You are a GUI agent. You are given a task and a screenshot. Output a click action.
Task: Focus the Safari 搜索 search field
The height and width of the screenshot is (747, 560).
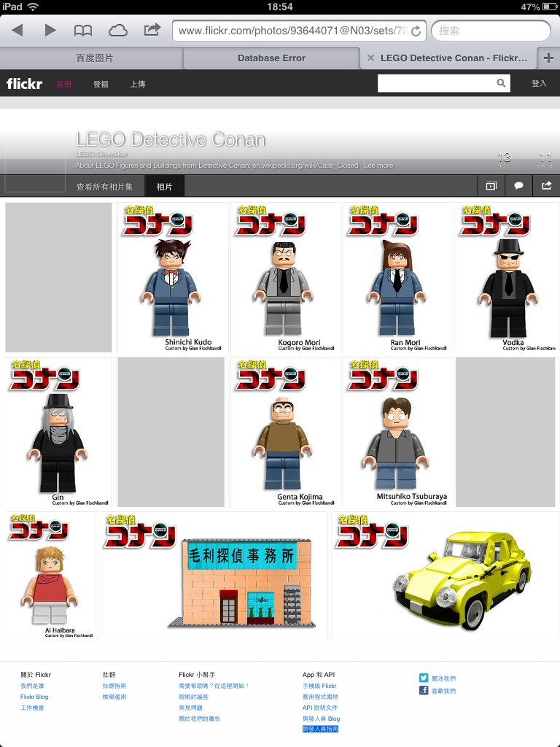[x=491, y=31]
